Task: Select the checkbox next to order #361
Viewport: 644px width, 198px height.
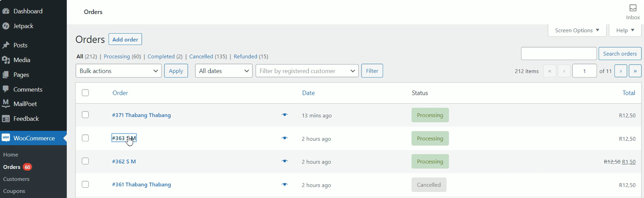Action: [85, 184]
